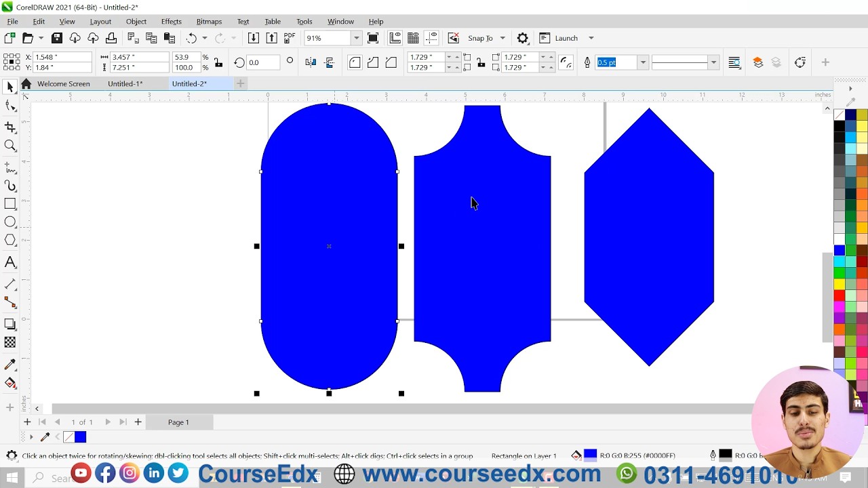Click the blue swatch in document palette
The image size is (868, 488).
pos(81,437)
